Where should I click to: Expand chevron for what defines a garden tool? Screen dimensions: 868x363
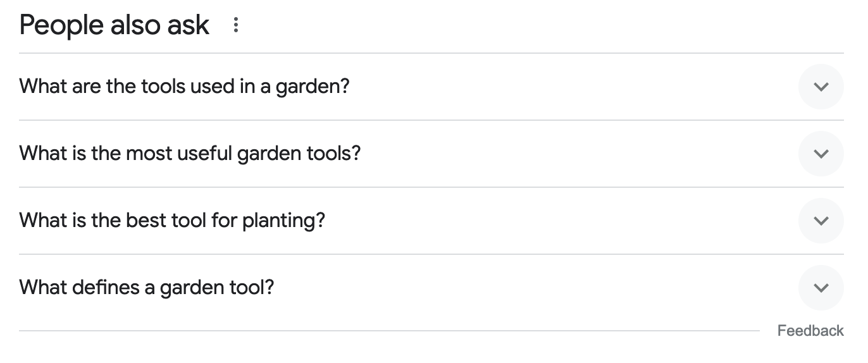[x=821, y=288]
